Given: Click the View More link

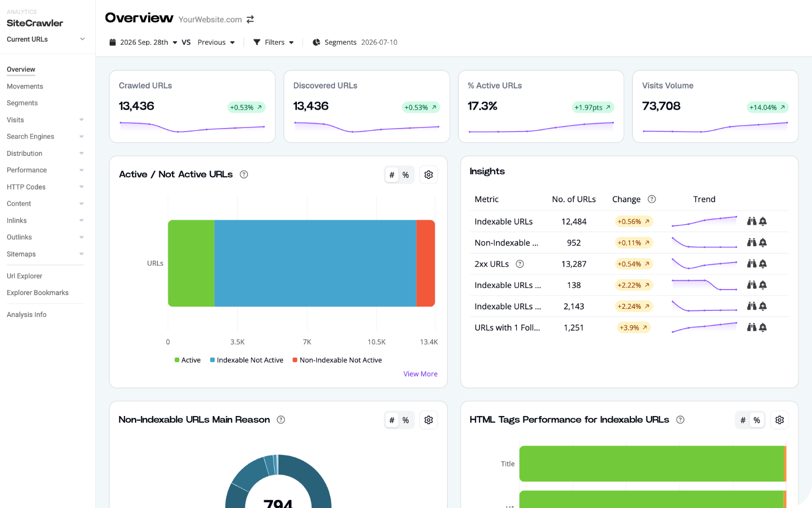Looking at the screenshot, I should pos(420,374).
